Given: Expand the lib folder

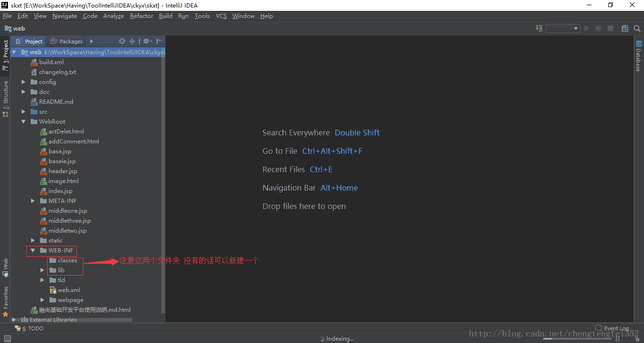Looking at the screenshot, I should pyautogui.click(x=42, y=270).
